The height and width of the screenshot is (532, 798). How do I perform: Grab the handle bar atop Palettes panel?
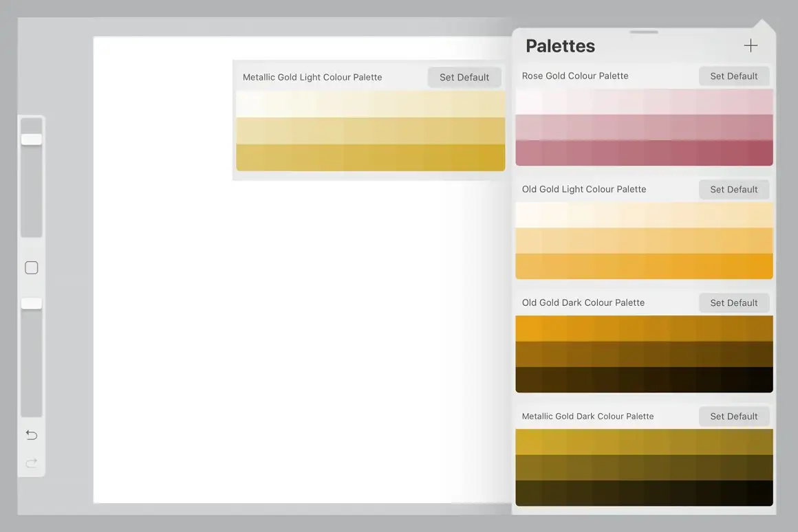[644, 32]
